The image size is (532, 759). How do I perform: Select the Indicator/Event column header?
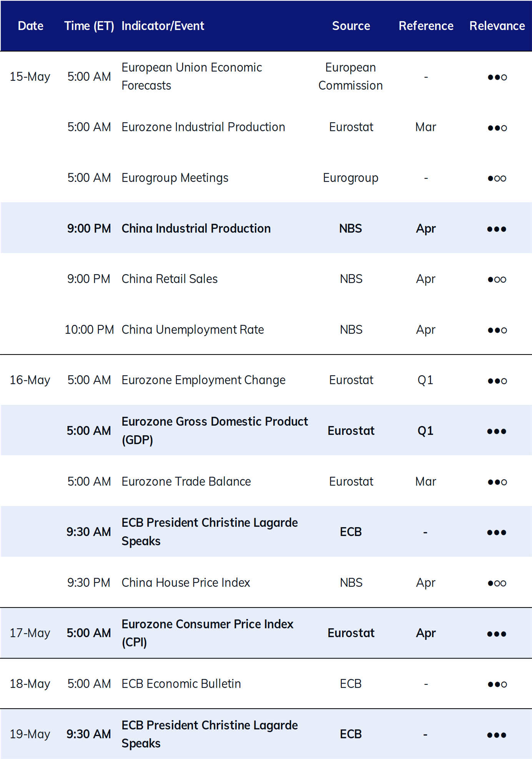click(x=163, y=26)
